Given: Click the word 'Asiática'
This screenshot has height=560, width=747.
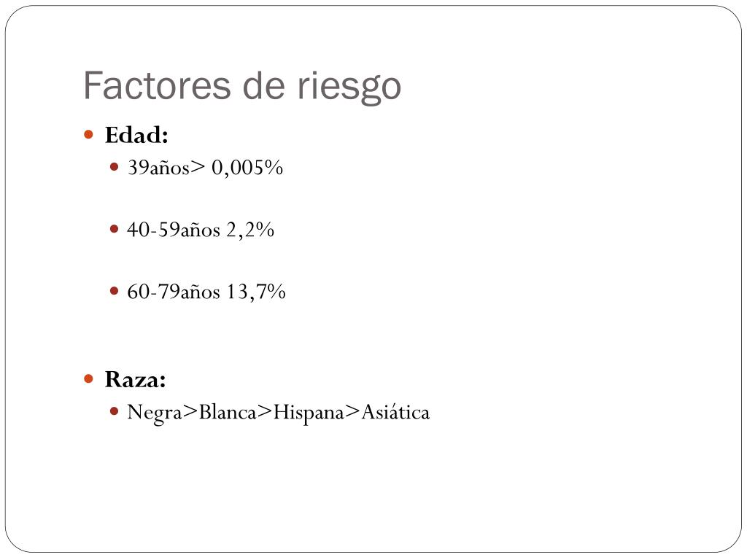Looking at the screenshot, I should click(x=395, y=412).
